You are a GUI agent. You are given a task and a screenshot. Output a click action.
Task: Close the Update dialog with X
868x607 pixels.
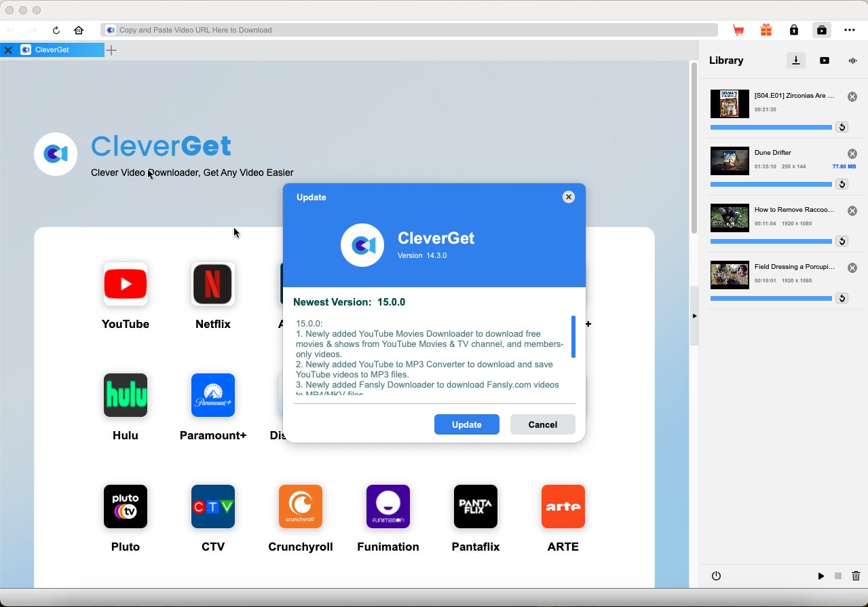(x=569, y=197)
